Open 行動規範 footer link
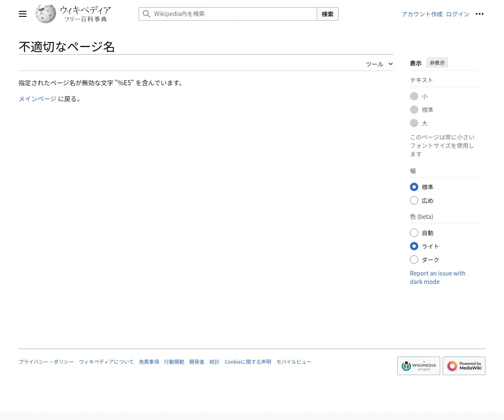 coord(174,362)
